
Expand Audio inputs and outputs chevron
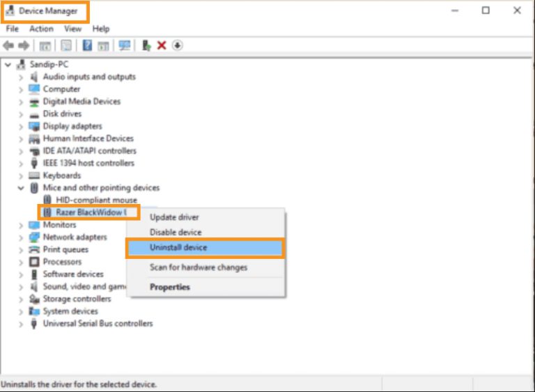21,77
